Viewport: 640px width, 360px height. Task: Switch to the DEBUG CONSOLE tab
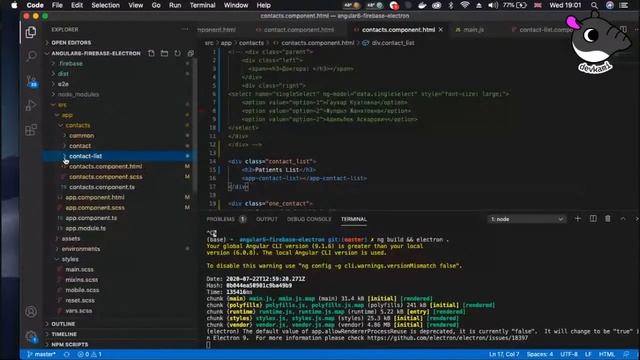point(309,219)
